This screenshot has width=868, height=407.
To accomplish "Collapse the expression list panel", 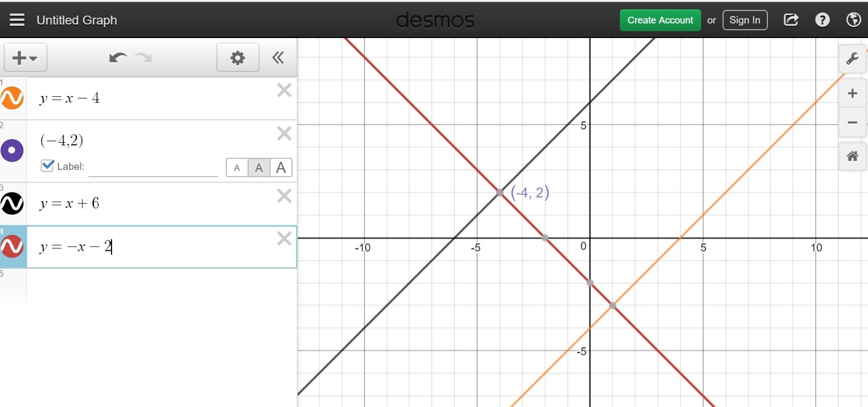I will (278, 57).
